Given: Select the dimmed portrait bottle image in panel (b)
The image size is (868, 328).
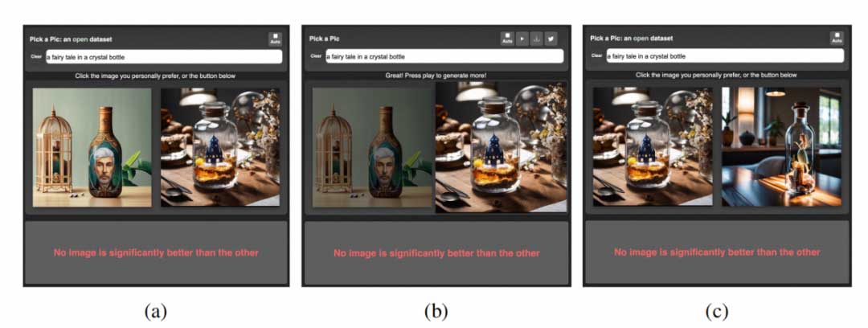Looking at the screenshot, I should coord(372,148).
